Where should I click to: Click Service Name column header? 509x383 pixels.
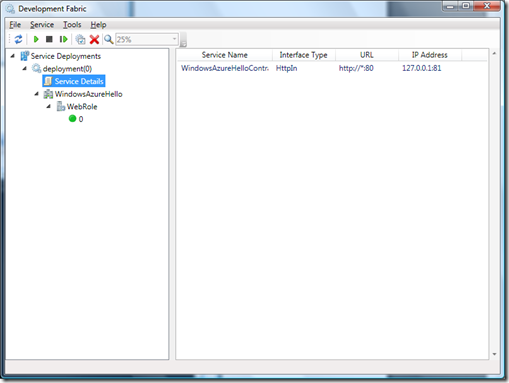225,55
